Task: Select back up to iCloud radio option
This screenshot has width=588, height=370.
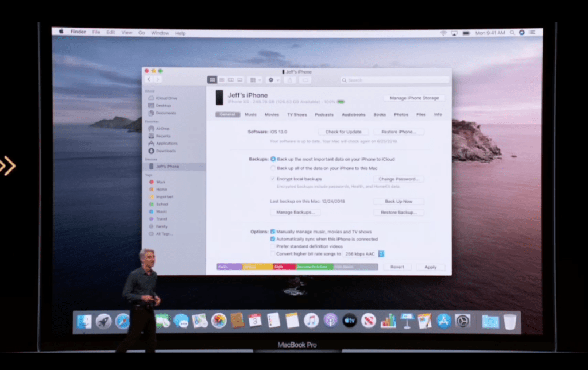Action: 273,159
